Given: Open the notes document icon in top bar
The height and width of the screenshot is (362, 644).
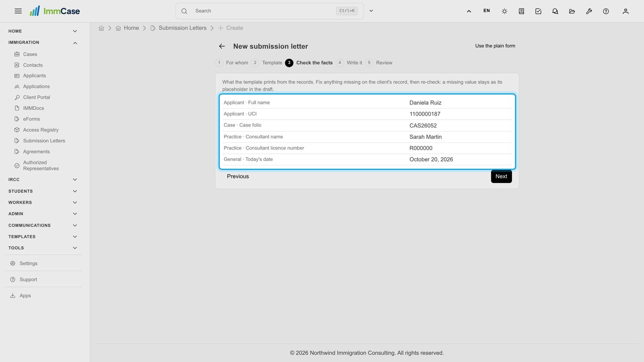Looking at the screenshot, I should coord(521,11).
